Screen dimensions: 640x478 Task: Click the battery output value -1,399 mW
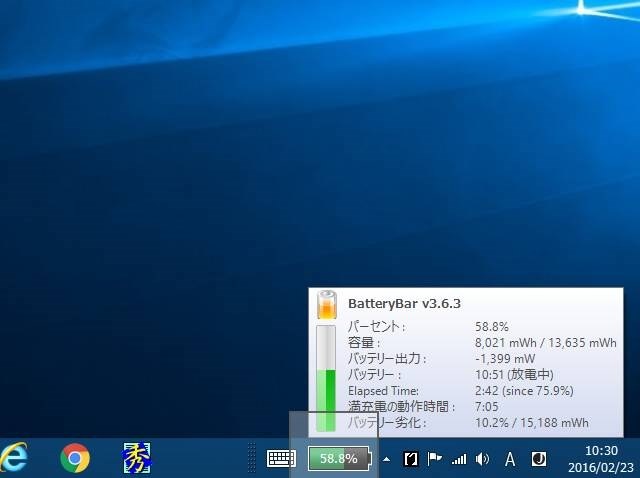click(505, 358)
